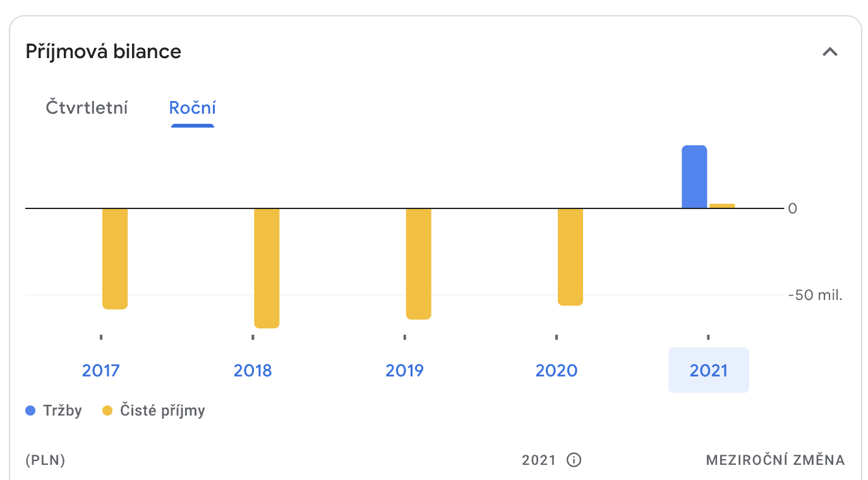Collapse the Příjmová bilance section chevron
This screenshot has width=868, height=480.
pos(829,52)
